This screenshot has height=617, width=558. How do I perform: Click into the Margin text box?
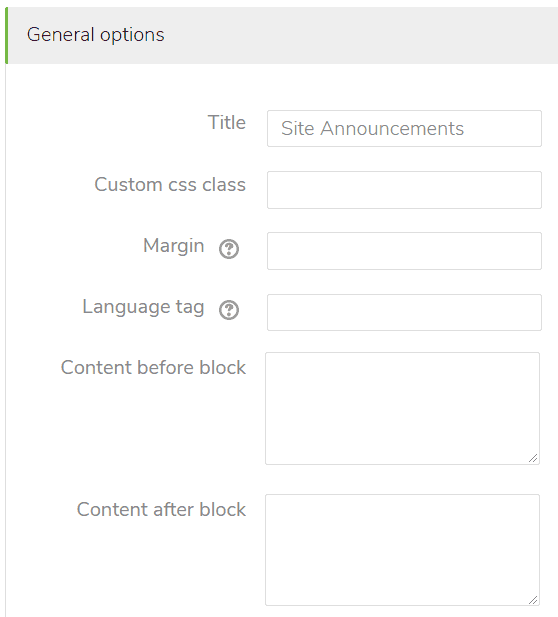[404, 251]
